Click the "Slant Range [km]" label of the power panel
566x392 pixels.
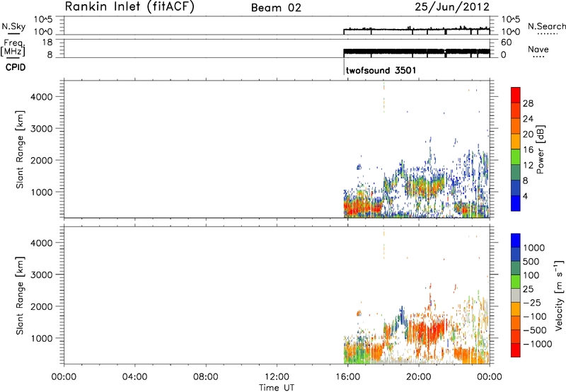[21, 149]
